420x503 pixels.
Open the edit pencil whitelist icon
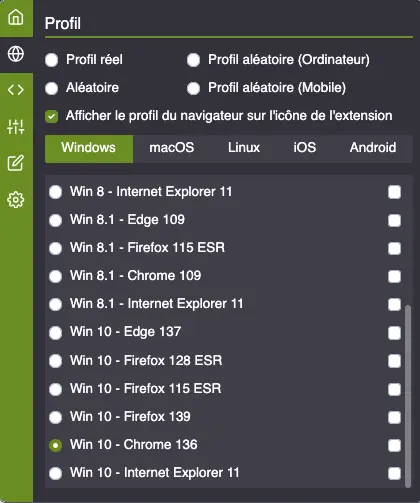16,163
